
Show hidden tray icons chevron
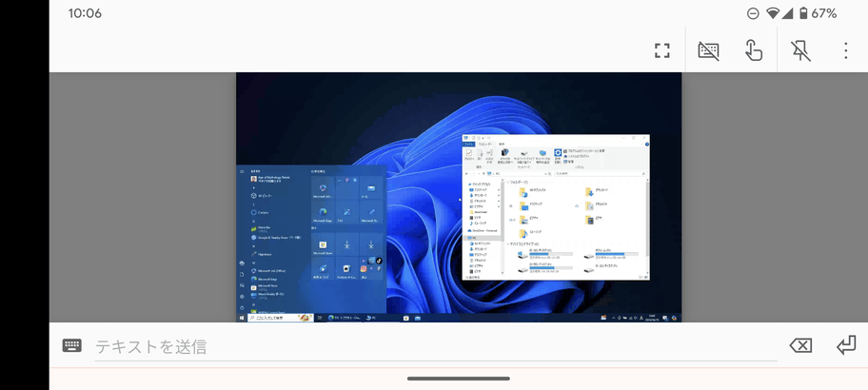(614, 318)
